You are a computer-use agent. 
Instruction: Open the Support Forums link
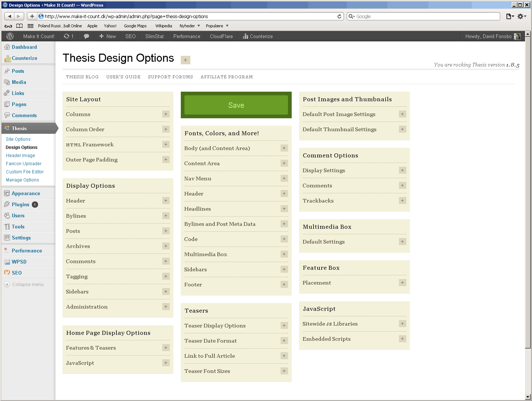(x=170, y=77)
